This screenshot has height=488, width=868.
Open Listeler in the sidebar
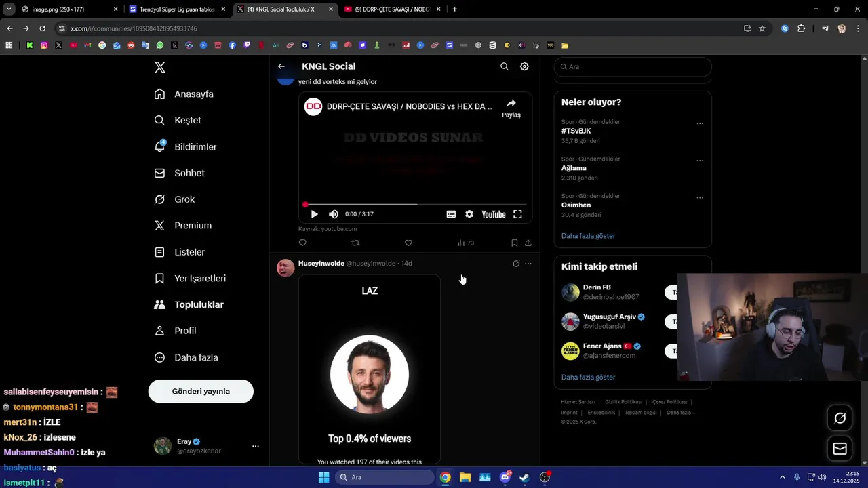[x=179, y=252]
